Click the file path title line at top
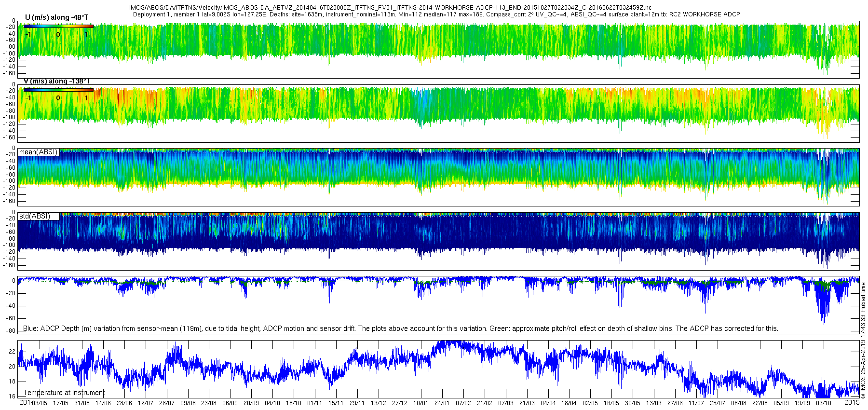 tap(390, 8)
